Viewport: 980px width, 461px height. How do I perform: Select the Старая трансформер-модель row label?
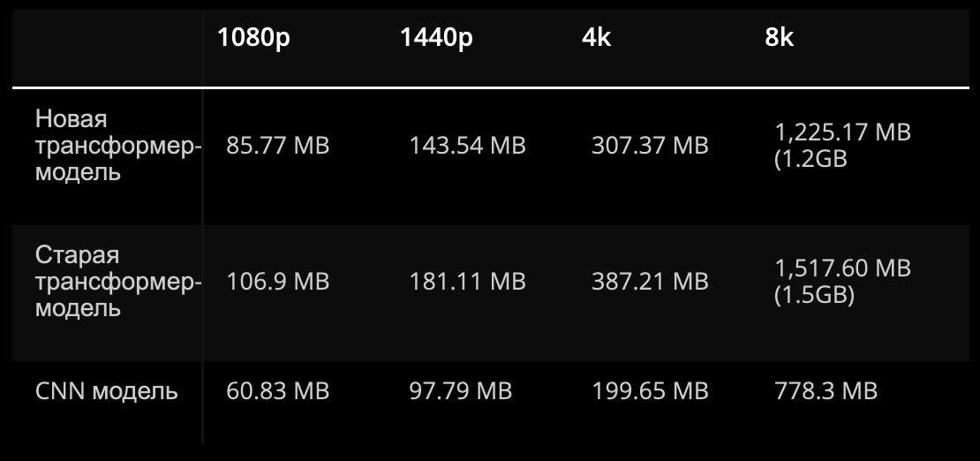(x=118, y=282)
